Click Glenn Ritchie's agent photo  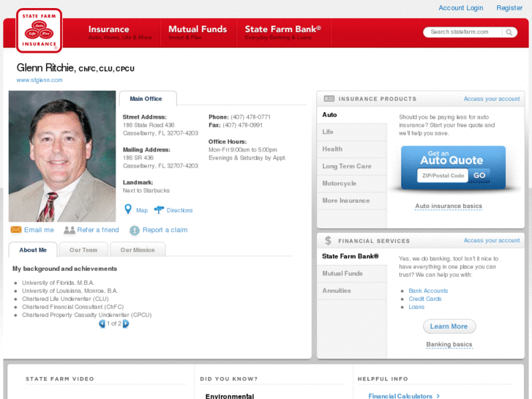point(62,156)
